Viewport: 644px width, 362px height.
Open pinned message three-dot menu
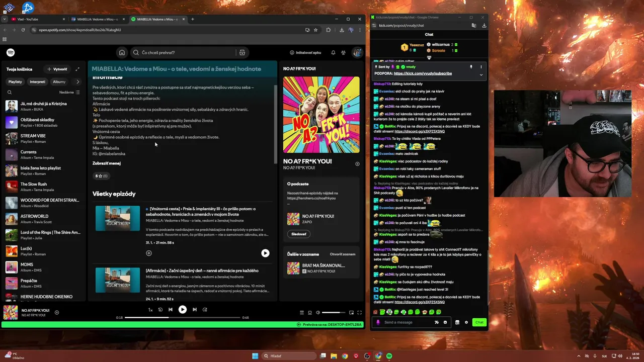tap(481, 67)
